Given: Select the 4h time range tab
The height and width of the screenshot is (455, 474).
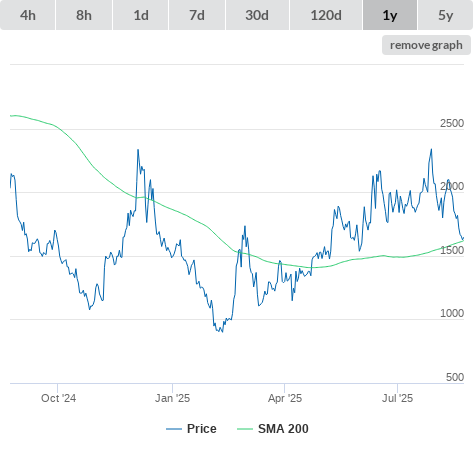Looking at the screenshot, I should [28, 15].
